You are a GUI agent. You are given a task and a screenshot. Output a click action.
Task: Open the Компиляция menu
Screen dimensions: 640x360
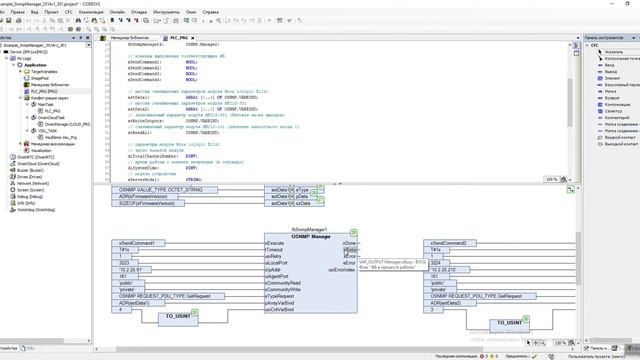tap(91, 12)
